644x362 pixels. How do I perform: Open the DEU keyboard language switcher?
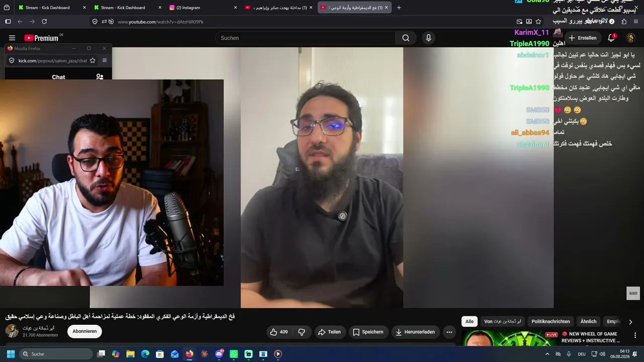[582, 354]
